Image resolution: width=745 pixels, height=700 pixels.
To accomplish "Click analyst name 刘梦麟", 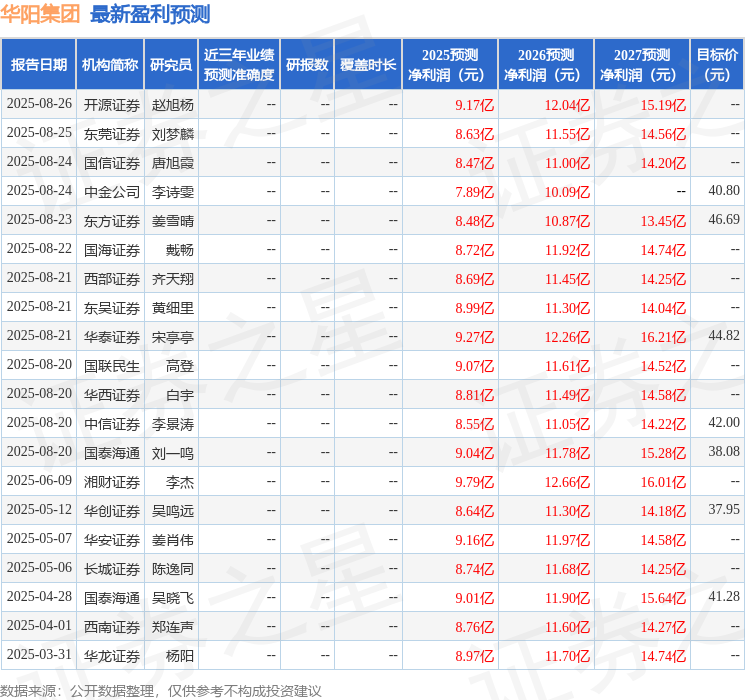I will coord(172,134).
